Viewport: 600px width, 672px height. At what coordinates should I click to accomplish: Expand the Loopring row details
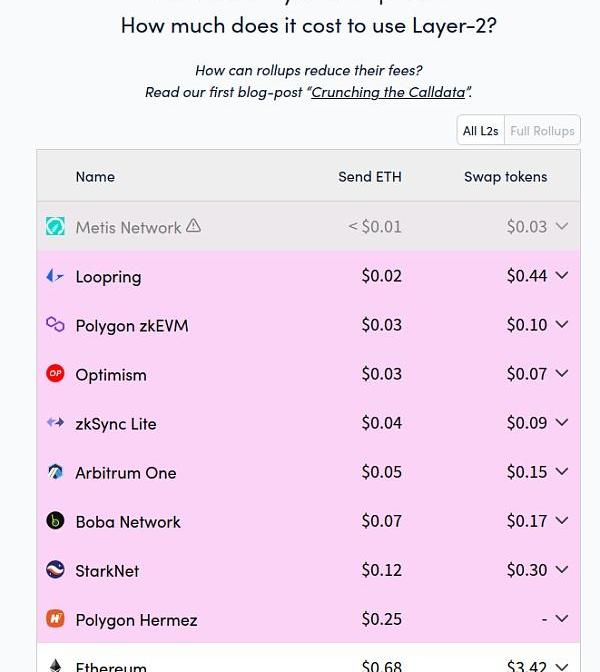click(x=562, y=276)
